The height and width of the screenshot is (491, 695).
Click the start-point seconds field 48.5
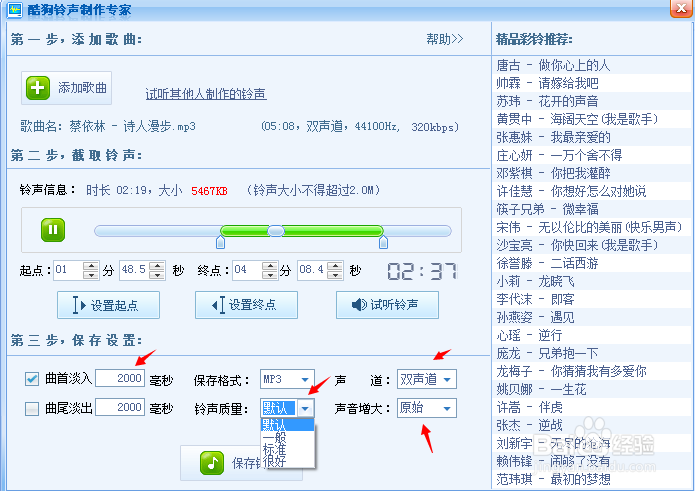coord(134,270)
